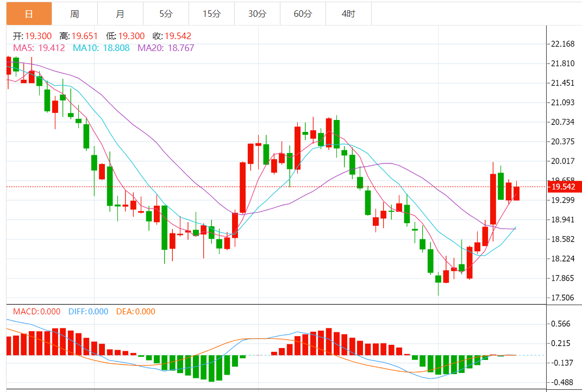Click the 17.865 price axis label
Screen dimensions: 582x392
click(x=562, y=278)
